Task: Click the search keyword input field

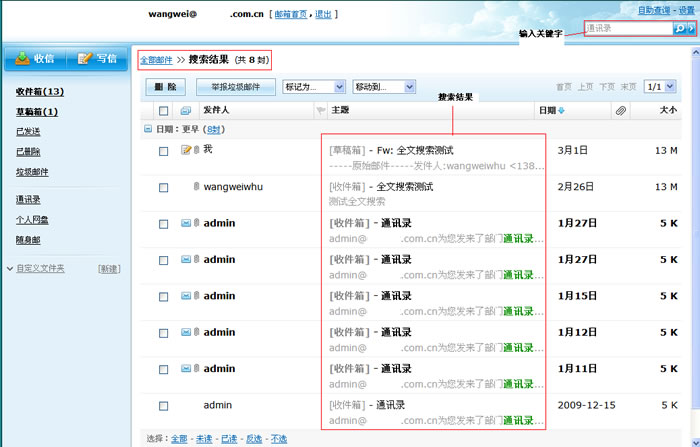Action: click(x=626, y=29)
